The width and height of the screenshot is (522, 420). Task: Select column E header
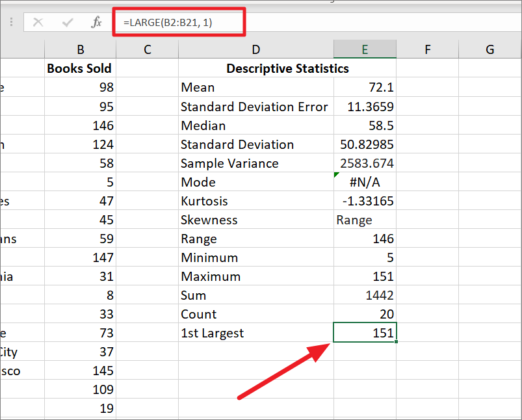click(x=364, y=49)
